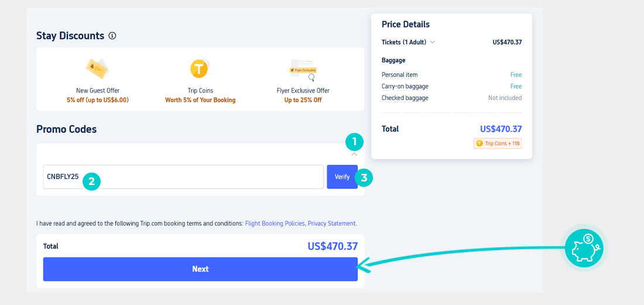
Task: Click the teal number 1 marker
Action: [354, 142]
